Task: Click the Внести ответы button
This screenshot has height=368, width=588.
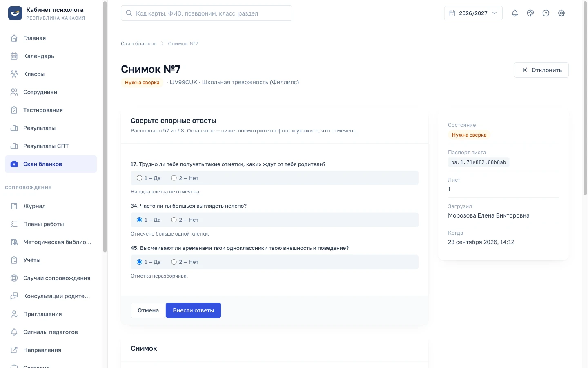Action: 194,310
